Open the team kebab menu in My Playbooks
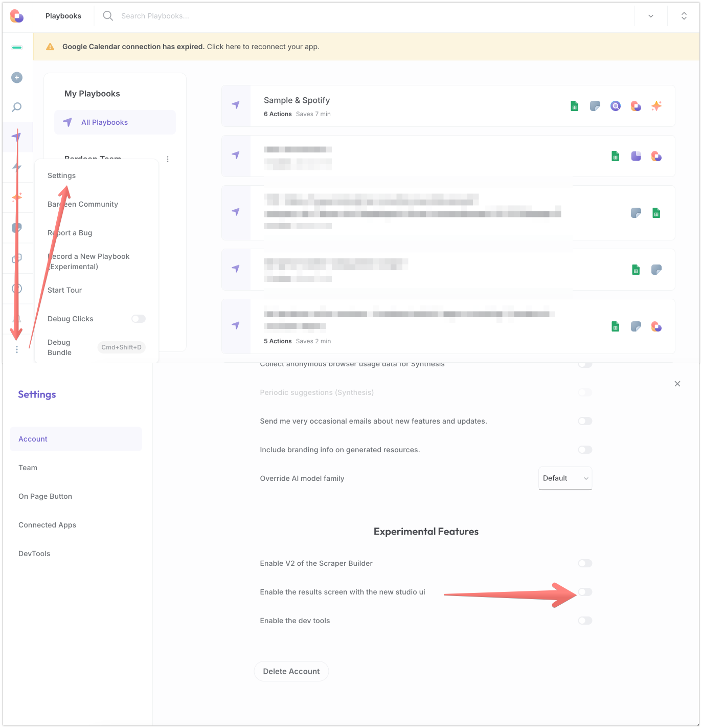The image size is (702, 728). pos(168,159)
